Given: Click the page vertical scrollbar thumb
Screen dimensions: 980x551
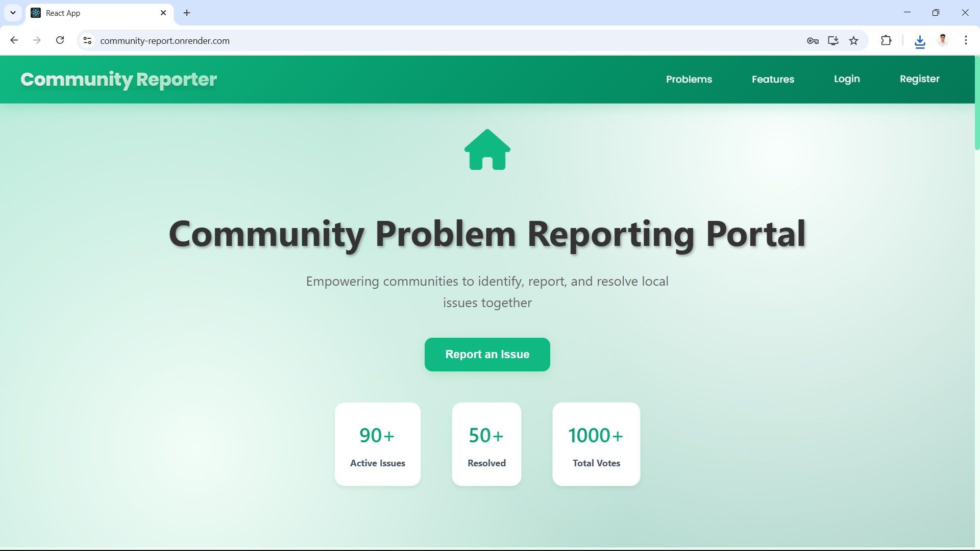Looking at the screenshot, I should click(977, 102).
